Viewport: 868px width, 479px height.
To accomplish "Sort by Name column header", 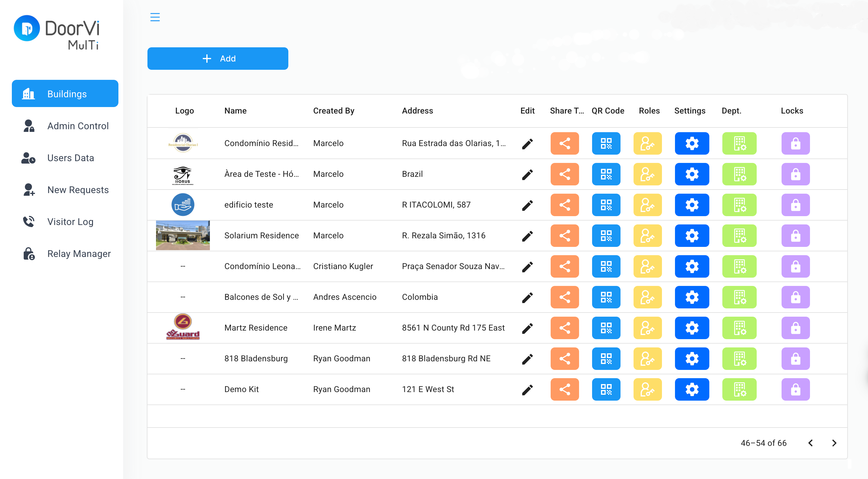I will [235, 111].
